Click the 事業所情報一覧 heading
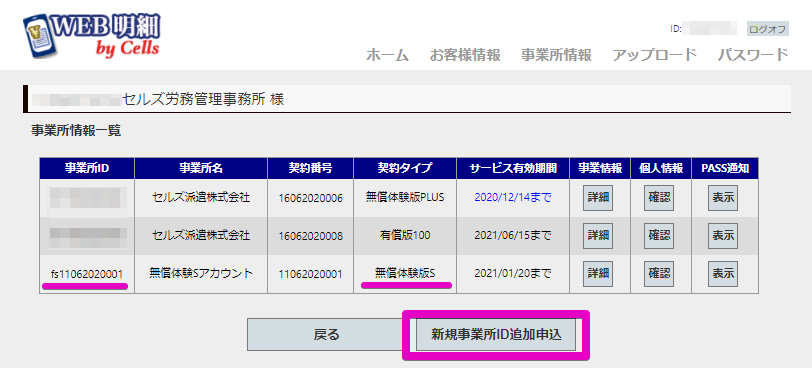Viewport: 812px width, 368px height. [76, 131]
